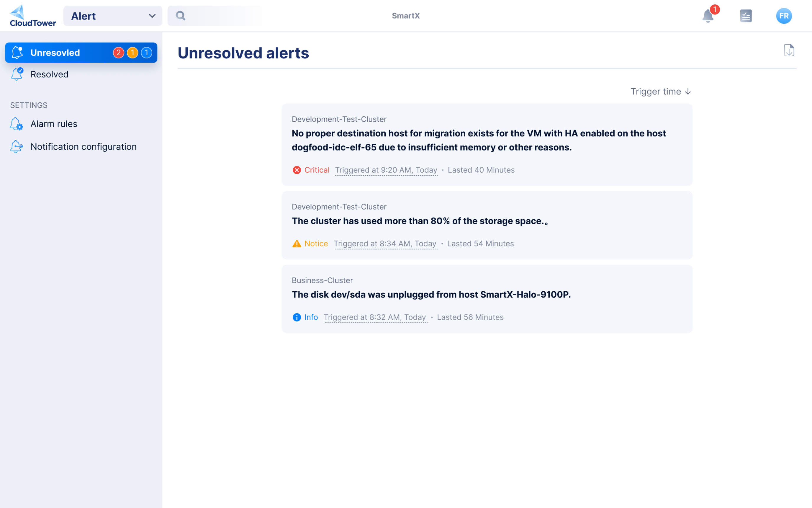Open the Resolved alerts section
Screen dimensions: 812x508
pos(49,74)
